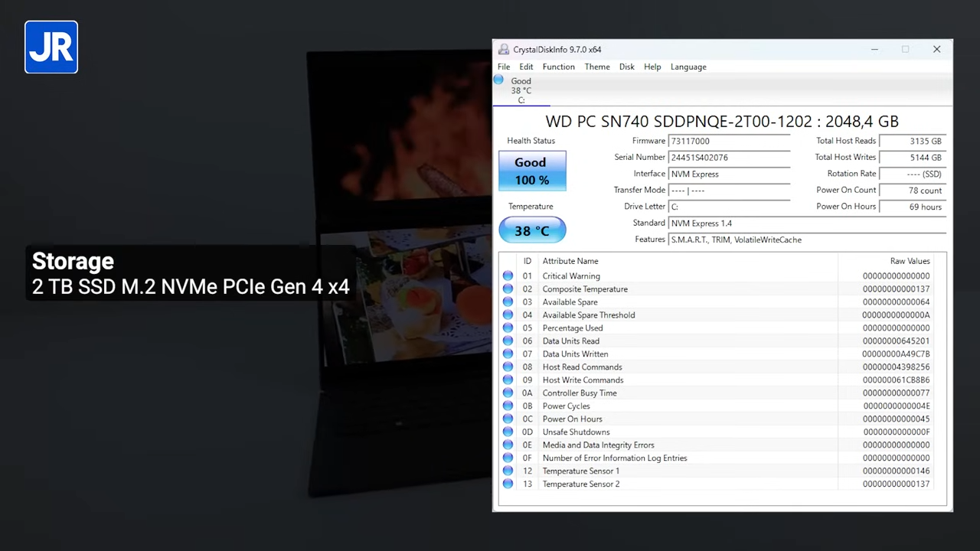This screenshot has height=551, width=980.
Task: Click the Features field with S.M.A.R.T., TRIM
Action: coord(807,240)
